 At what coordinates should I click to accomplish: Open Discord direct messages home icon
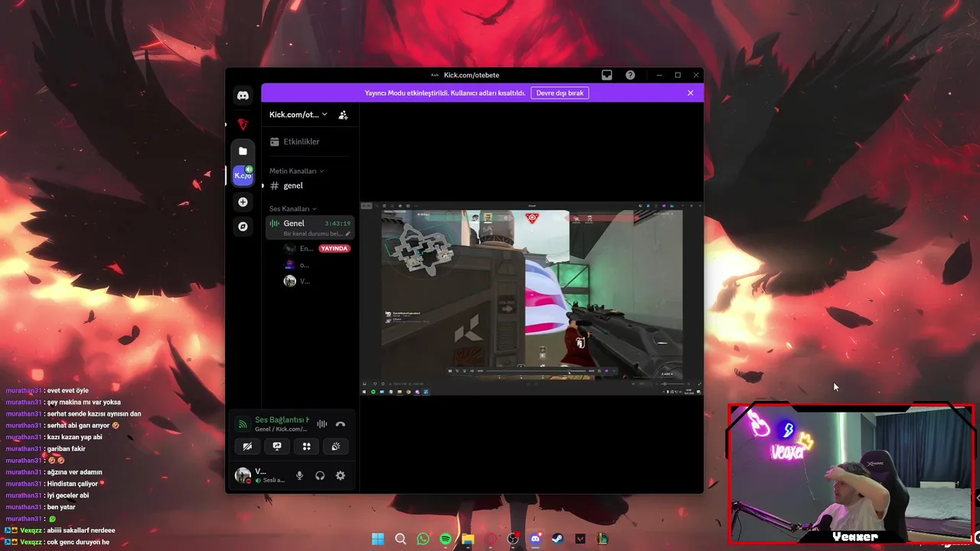click(243, 96)
